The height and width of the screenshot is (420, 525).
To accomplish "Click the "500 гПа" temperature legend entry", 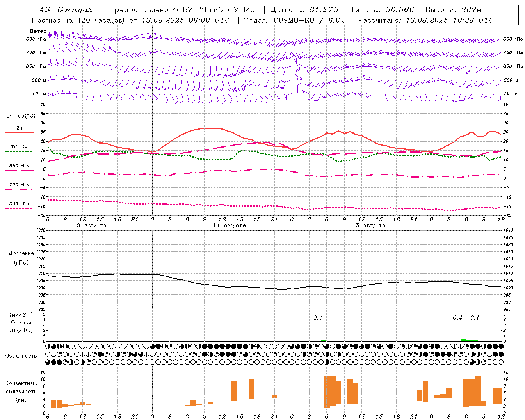I will [19, 204].
